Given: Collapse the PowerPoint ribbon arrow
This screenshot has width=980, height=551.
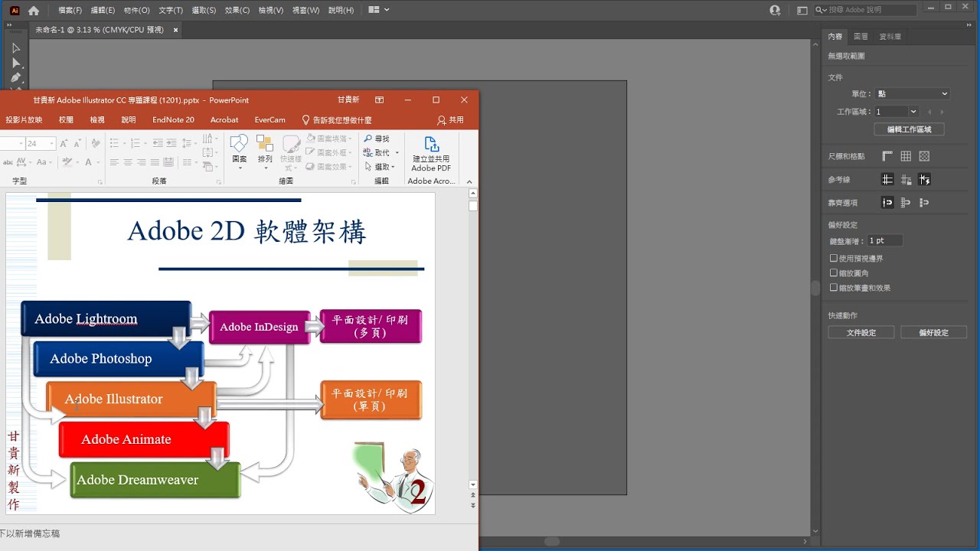Looking at the screenshot, I should (x=471, y=181).
